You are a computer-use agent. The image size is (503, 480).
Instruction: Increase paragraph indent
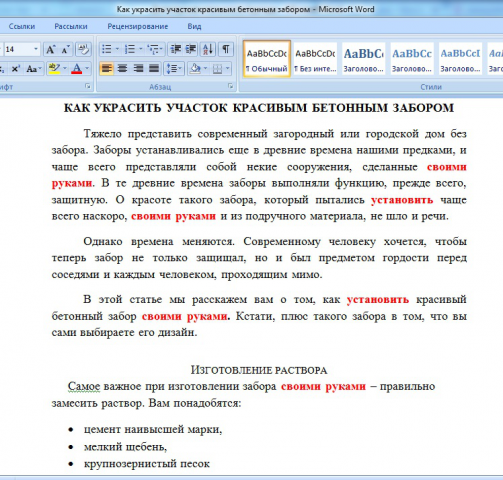(191, 49)
